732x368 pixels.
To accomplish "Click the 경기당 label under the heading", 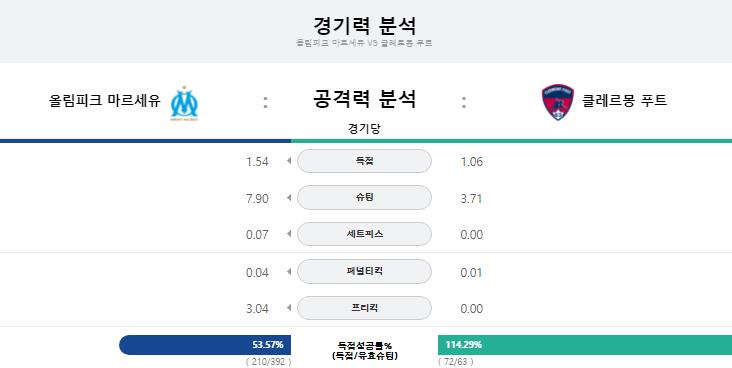I will (x=364, y=128).
